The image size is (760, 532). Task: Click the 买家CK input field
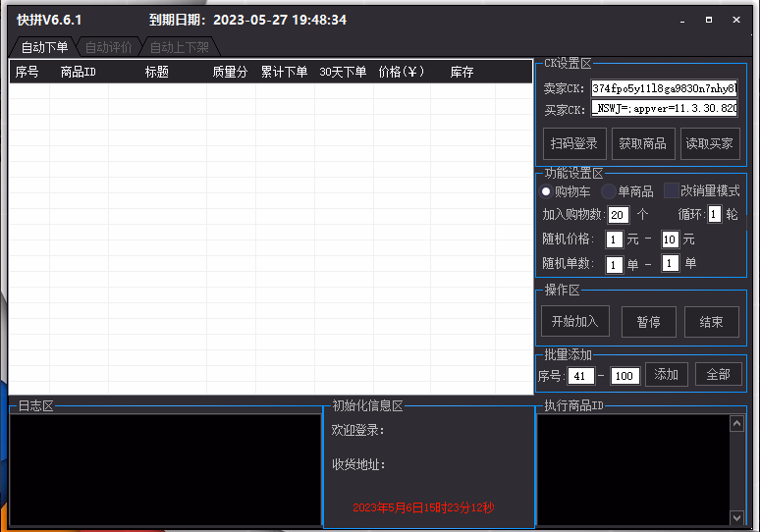click(664, 109)
